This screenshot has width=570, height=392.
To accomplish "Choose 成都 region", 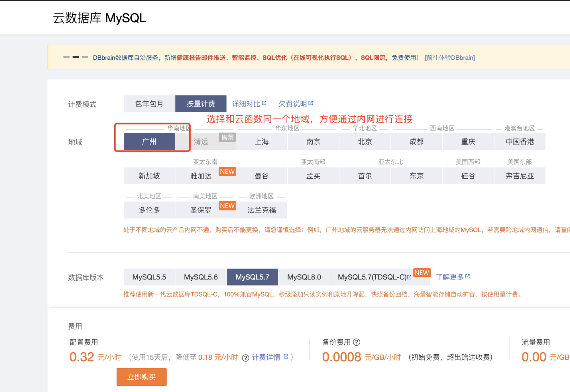I will (x=416, y=142).
